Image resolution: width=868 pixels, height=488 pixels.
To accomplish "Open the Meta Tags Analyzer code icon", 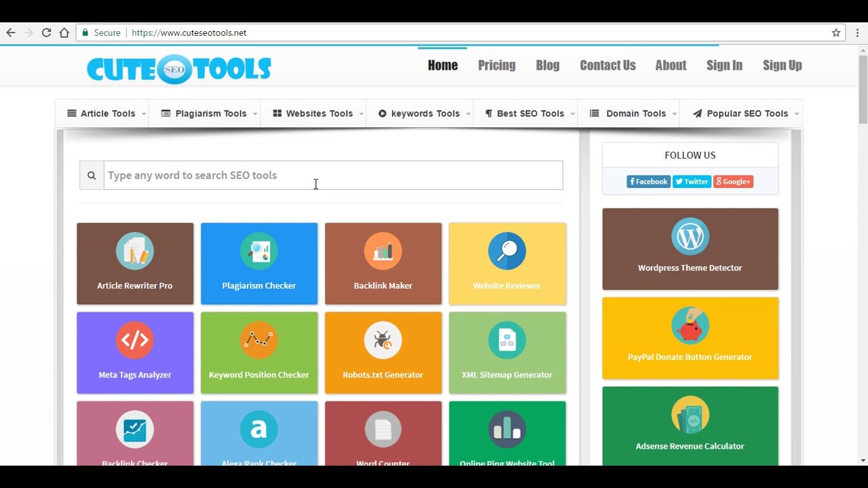I will point(135,340).
